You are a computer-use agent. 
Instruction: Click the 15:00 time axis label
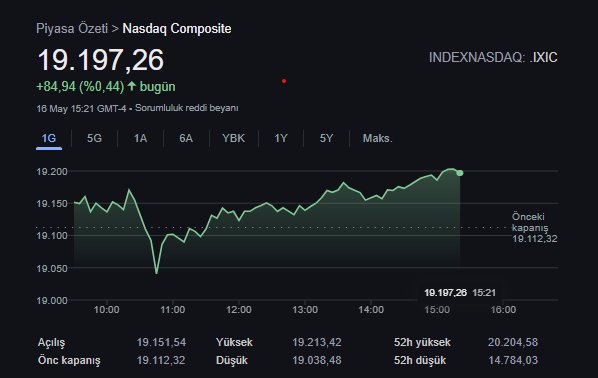[437, 310]
